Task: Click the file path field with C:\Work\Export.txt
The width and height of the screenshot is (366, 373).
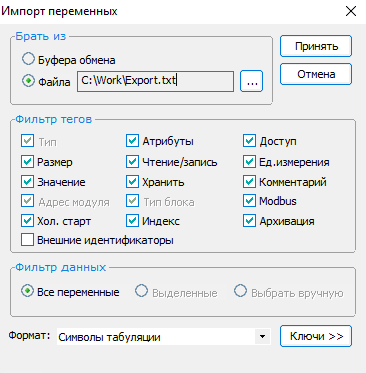Action: [155, 81]
